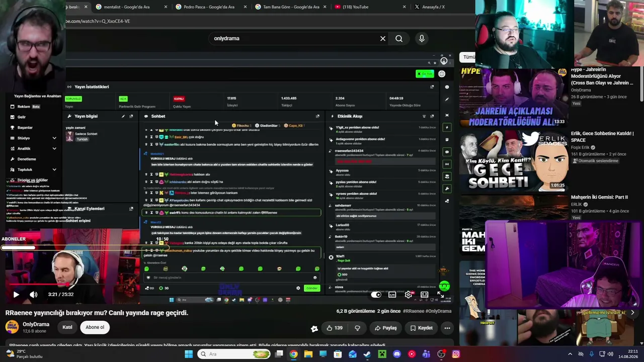The image size is (644, 362).
Task: Open OnlyDrama channel name link
Action: (36, 324)
